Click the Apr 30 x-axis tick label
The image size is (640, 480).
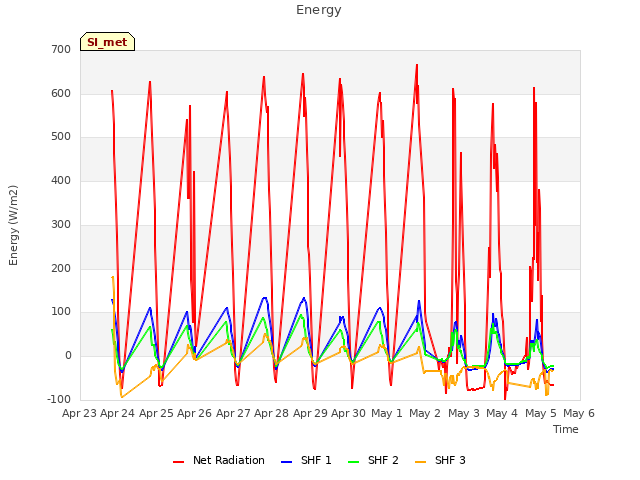pos(348,413)
